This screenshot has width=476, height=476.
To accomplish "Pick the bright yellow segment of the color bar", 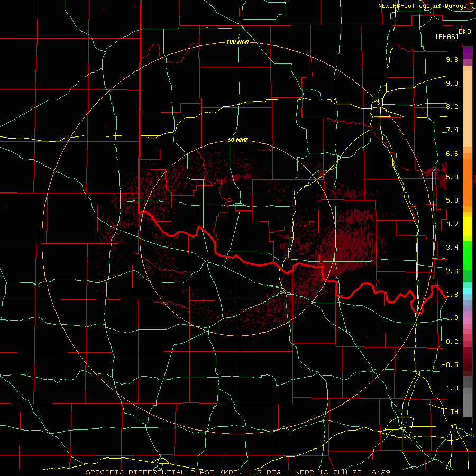I will pyautogui.click(x=467, y=226).
